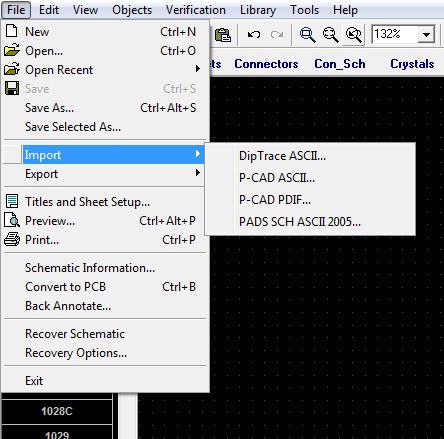Import PADS SCH ASCII 2005... file

(310, 222)
